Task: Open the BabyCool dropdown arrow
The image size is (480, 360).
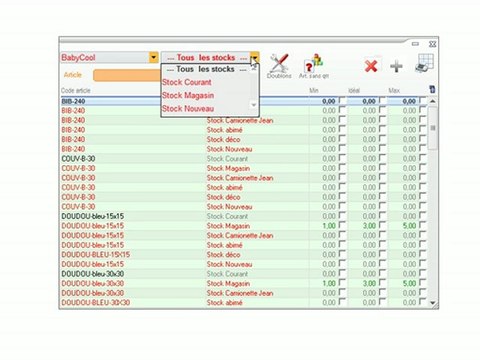Action: tap(154, 57)
